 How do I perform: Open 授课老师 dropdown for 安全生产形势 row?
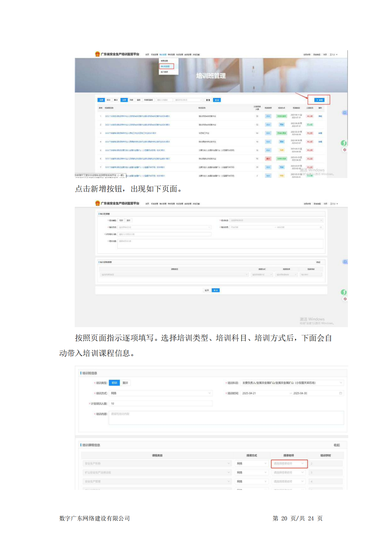(x=289, y=464)
